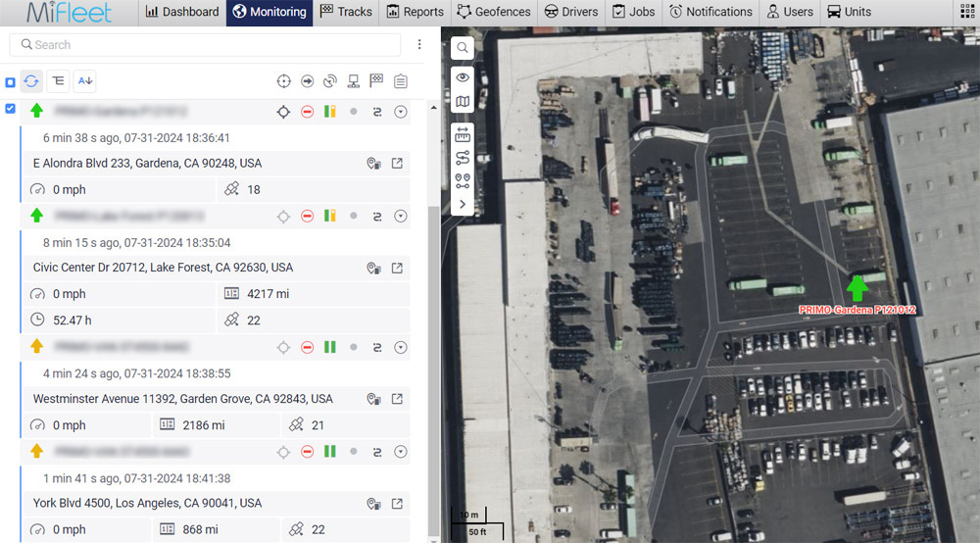
Task: Click the map search magnifier icon
Action: (463, 48)
